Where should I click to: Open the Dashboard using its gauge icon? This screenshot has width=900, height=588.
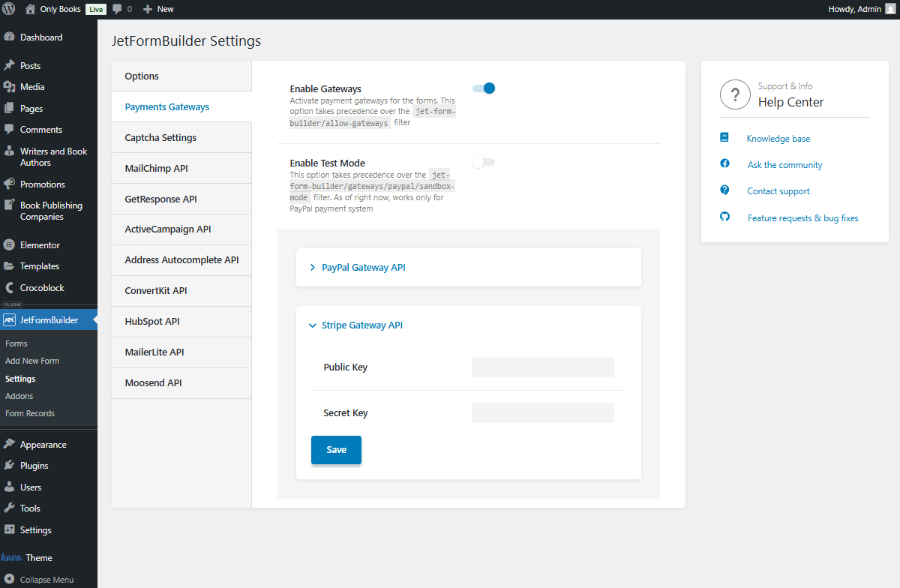coord(10,36)
